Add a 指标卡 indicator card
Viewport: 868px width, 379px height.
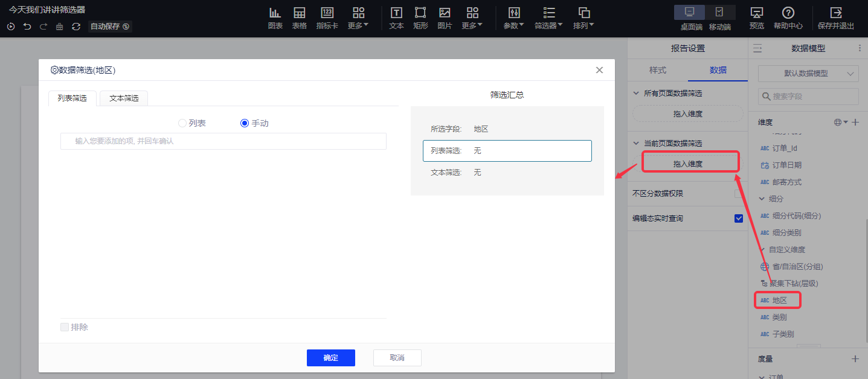[x=327, y=13]
